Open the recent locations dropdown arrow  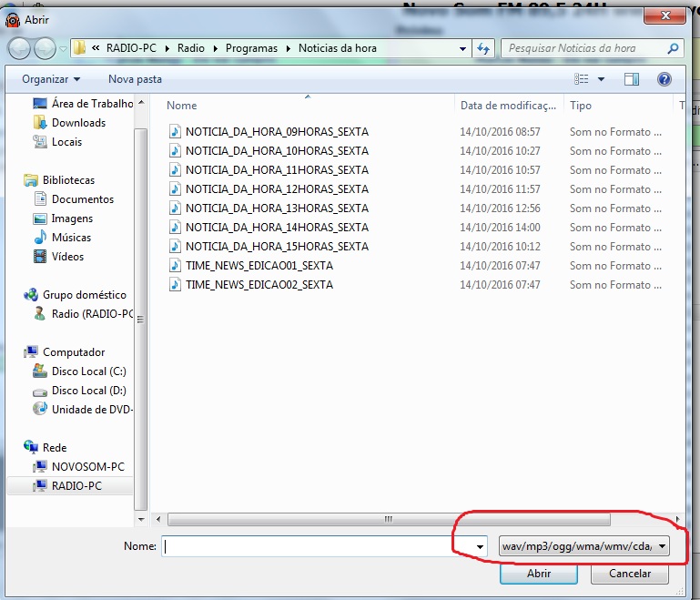coord(63,48)
